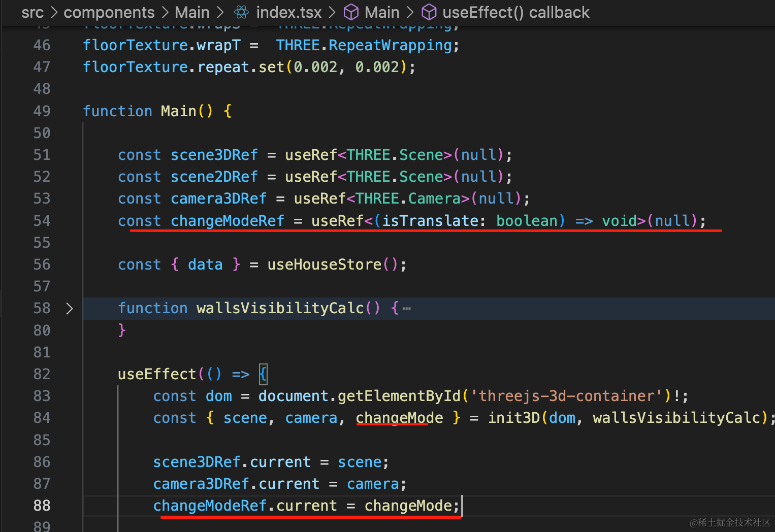The image size is (775, 532).
Task: Click 'init3D' call on line 84
Action: pyautogui.click(x=514, y=418)
